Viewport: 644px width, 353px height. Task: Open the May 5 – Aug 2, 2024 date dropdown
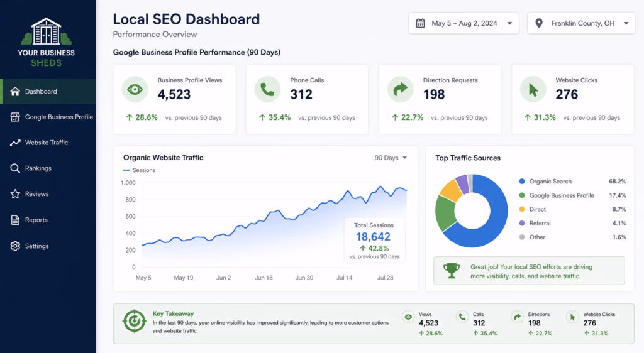point(464,23)
